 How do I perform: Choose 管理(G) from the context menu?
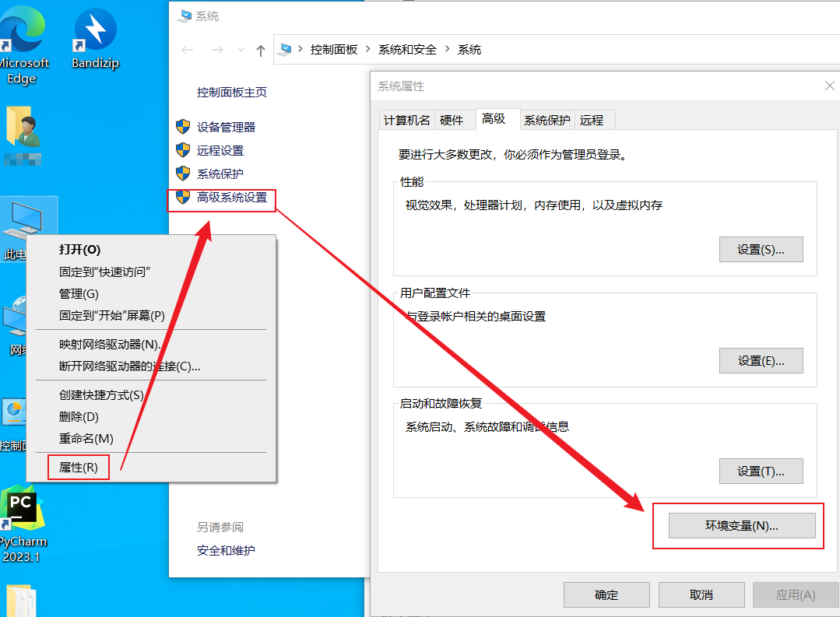coord(79,294)
